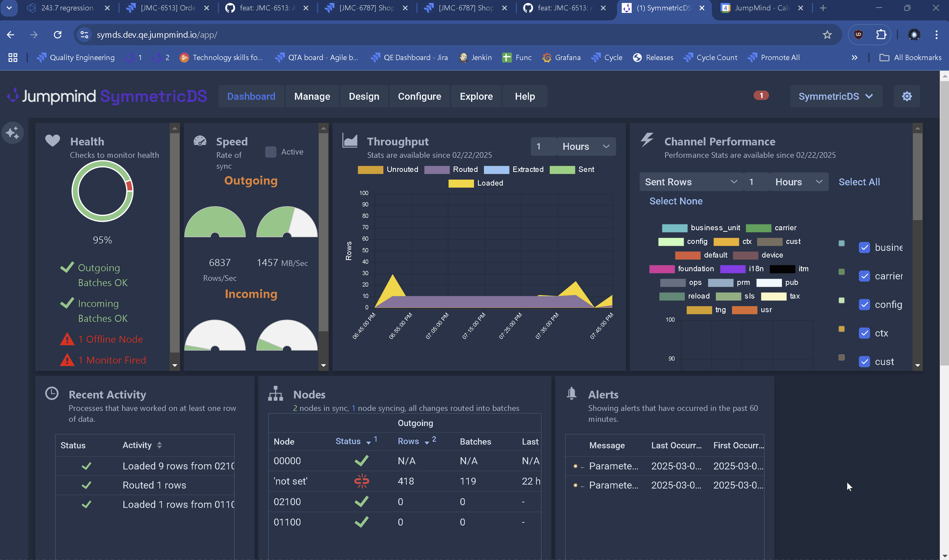Go back in browser history

coord(11,35)
